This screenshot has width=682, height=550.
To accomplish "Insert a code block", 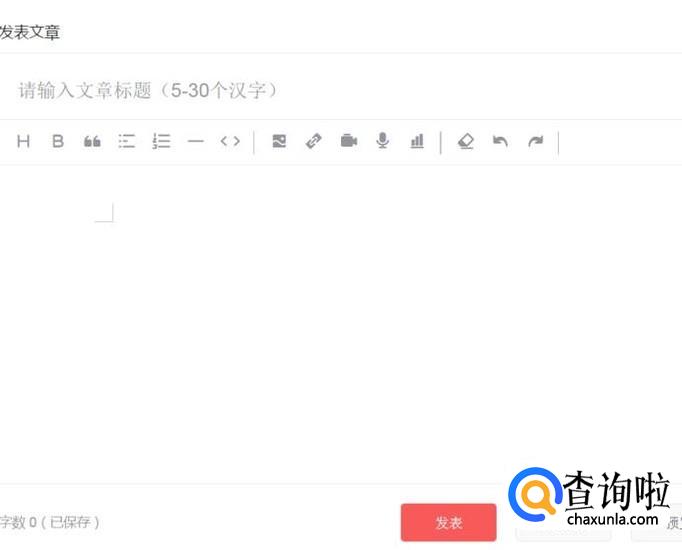I will pos(230,141).
